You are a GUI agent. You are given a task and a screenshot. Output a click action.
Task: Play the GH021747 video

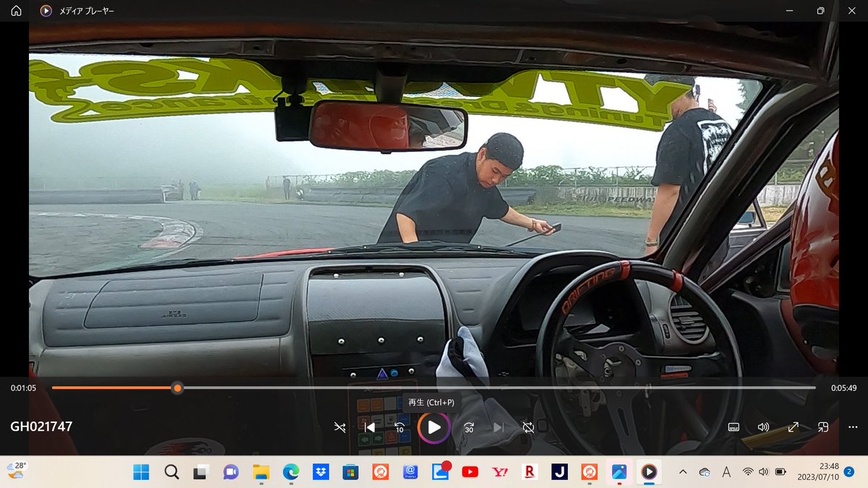[434, 427]
